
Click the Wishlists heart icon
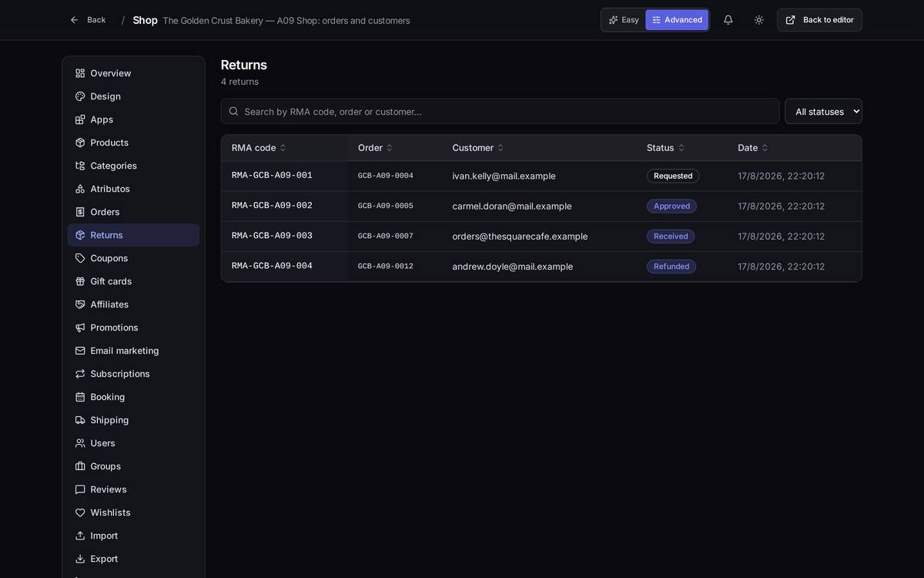(x=80, y=512)
